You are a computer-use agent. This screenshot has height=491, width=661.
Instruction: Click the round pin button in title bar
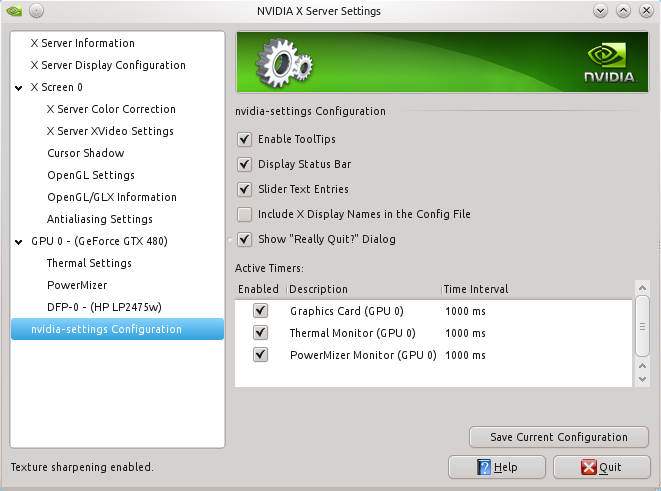36,11
